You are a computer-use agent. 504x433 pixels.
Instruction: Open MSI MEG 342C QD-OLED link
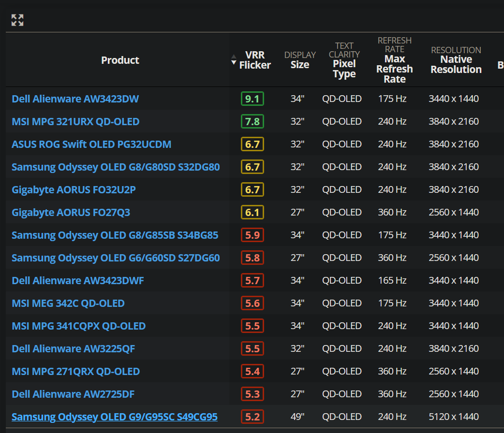tap(68, 303)
